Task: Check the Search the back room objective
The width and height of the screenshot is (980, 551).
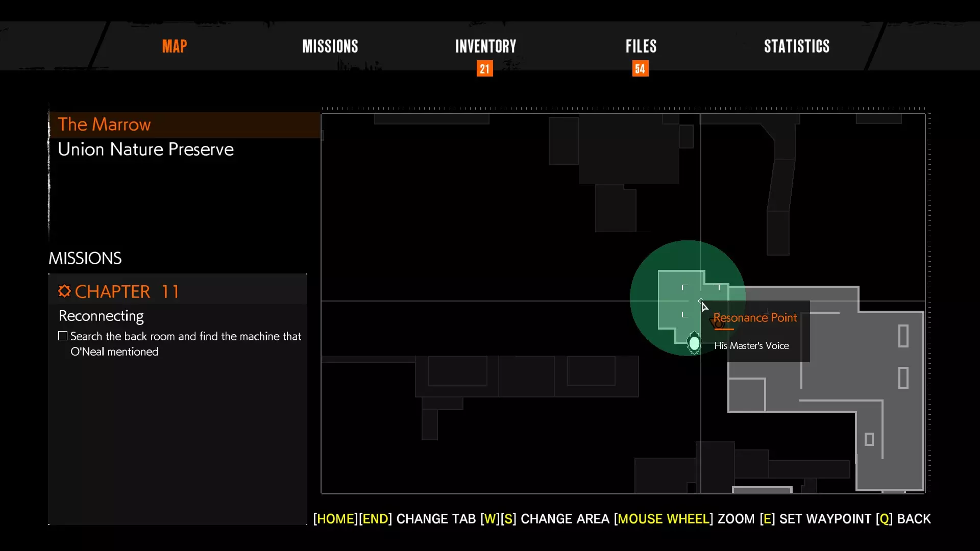Action: pyautogui.click(x=63, y=336)
